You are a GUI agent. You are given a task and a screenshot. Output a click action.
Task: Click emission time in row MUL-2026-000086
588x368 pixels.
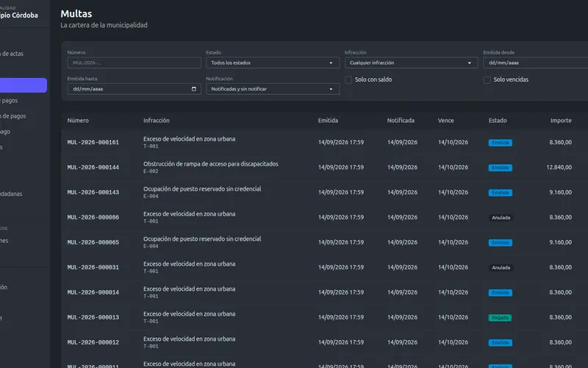[341, 217]
